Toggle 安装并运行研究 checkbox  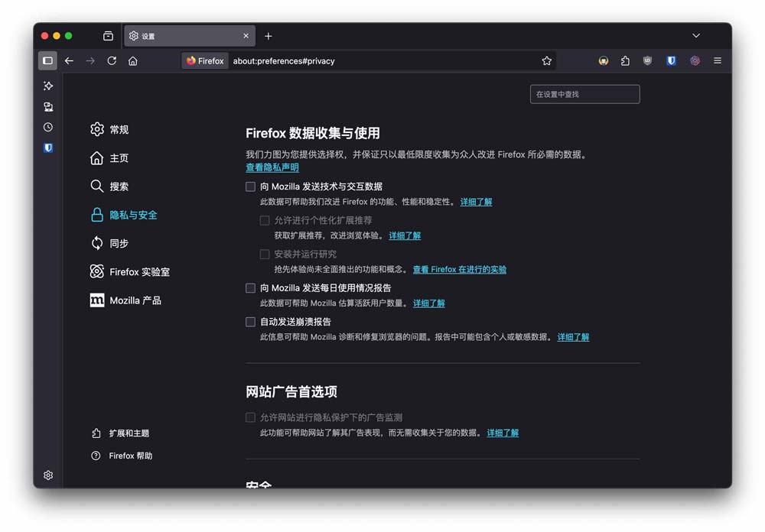(x=265, y=254)
